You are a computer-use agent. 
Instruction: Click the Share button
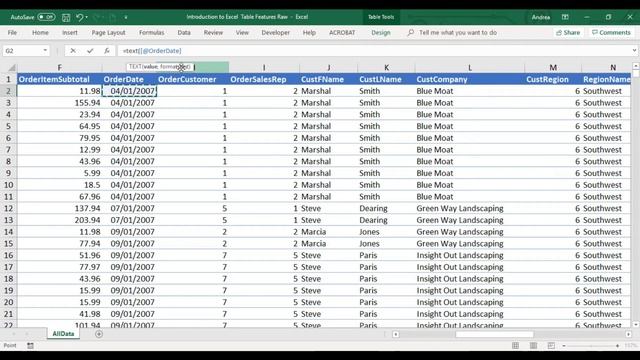point(568,32)
